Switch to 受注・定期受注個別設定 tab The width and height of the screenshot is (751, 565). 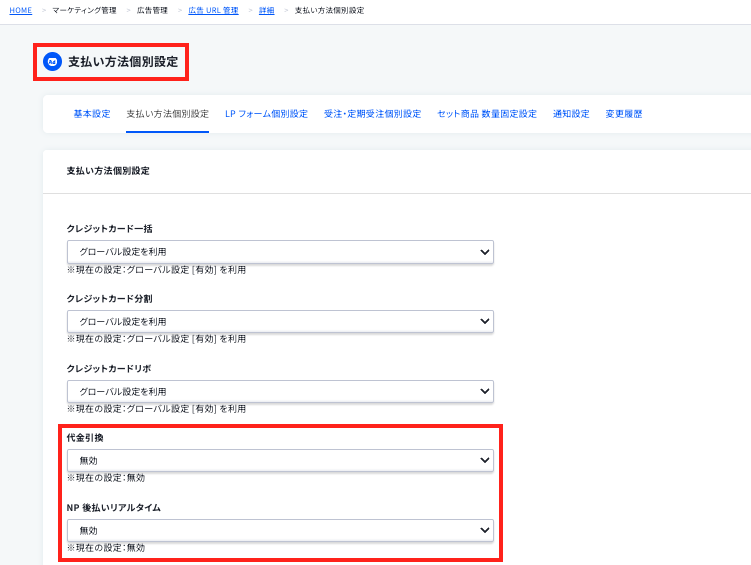tap(373, 114)
